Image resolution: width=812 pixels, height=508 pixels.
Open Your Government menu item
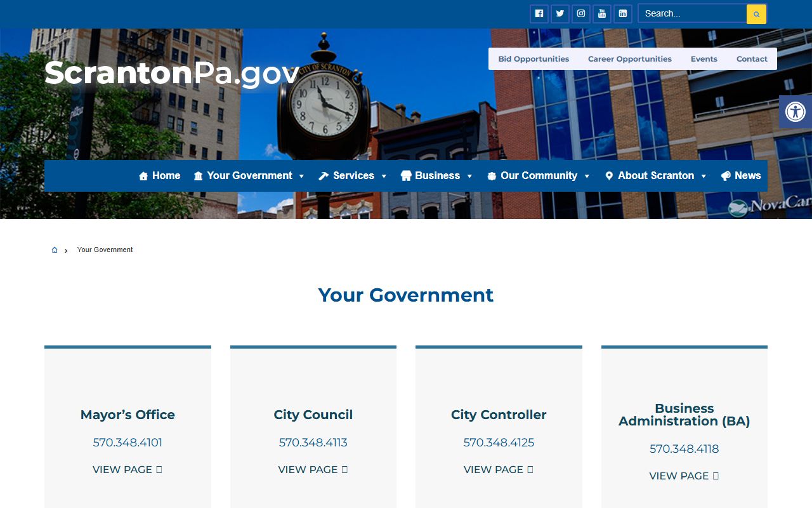coord(249,176)
